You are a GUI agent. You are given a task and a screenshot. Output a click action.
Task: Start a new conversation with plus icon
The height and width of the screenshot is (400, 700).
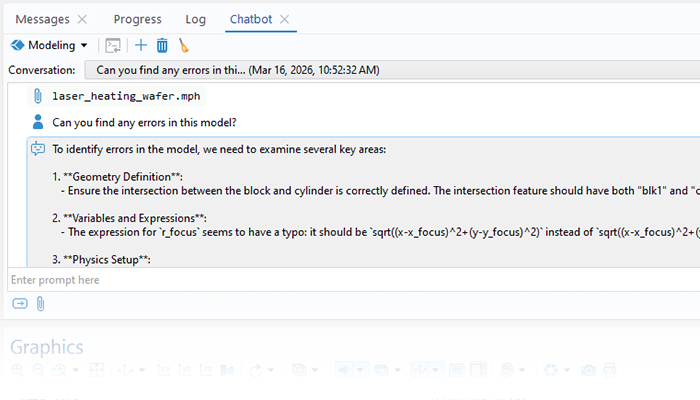pyautogui.click(x=141, y=45)
